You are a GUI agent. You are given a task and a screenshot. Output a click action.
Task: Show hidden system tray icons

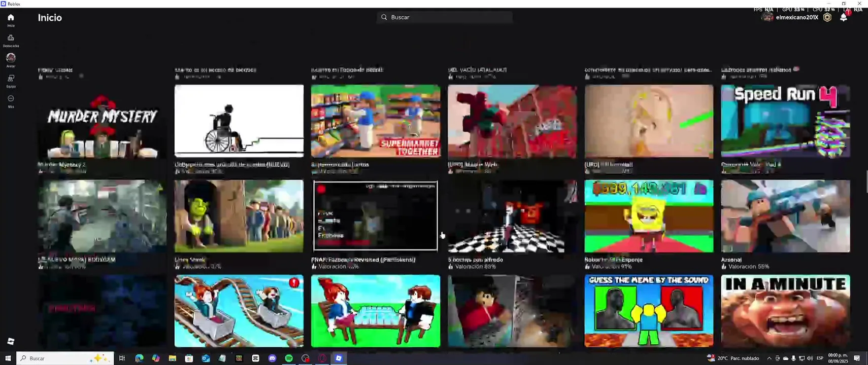[769, 358]
